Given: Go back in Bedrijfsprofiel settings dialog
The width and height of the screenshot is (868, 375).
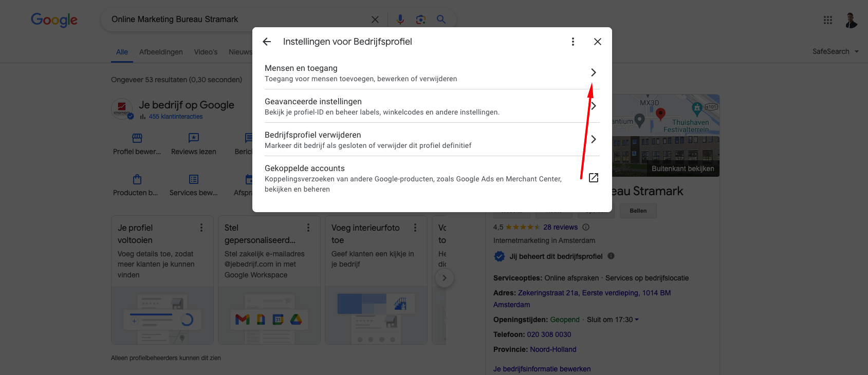Looking at the screenshot, I should click(x=267, y=42).
